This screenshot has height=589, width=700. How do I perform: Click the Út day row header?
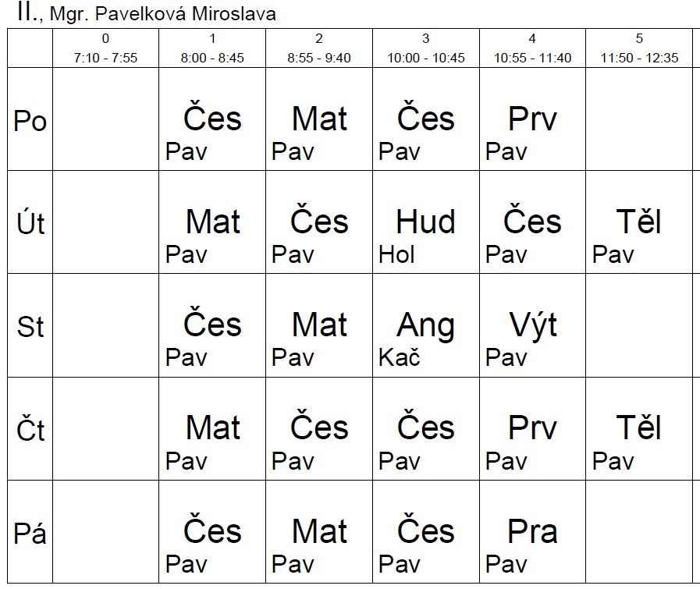coord(30,222)
